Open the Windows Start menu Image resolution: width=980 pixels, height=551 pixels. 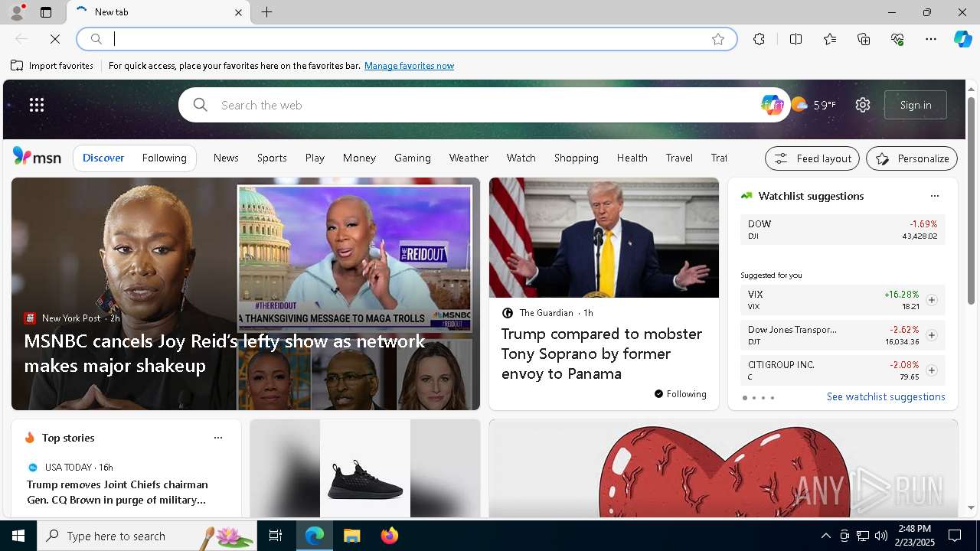point(18,536)
